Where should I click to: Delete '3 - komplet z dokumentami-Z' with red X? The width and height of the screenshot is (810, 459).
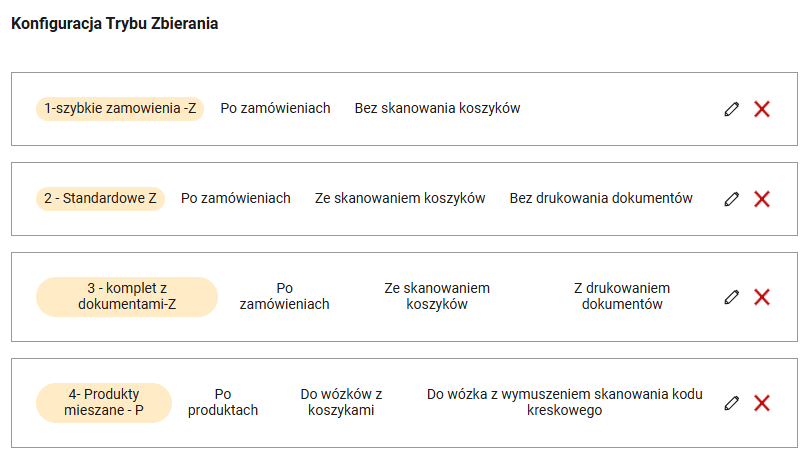click(x=762, y=297)
